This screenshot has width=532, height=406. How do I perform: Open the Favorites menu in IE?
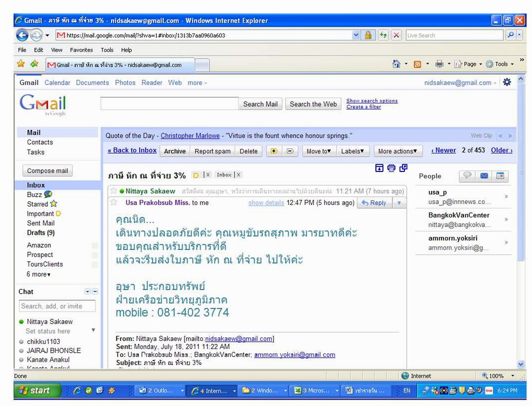[x=81, y=50]
